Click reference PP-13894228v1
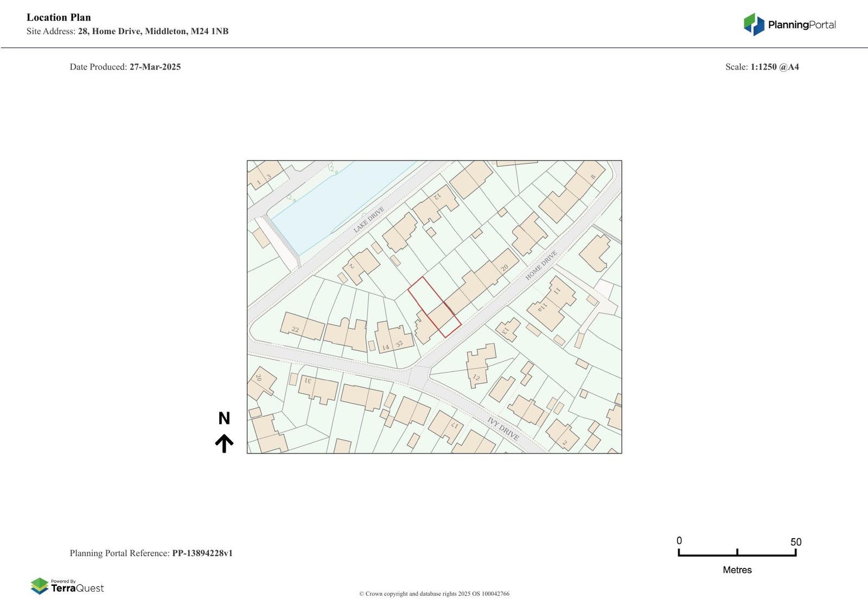Viewport: 868px width, 614px height. click(x=202, y=553)
